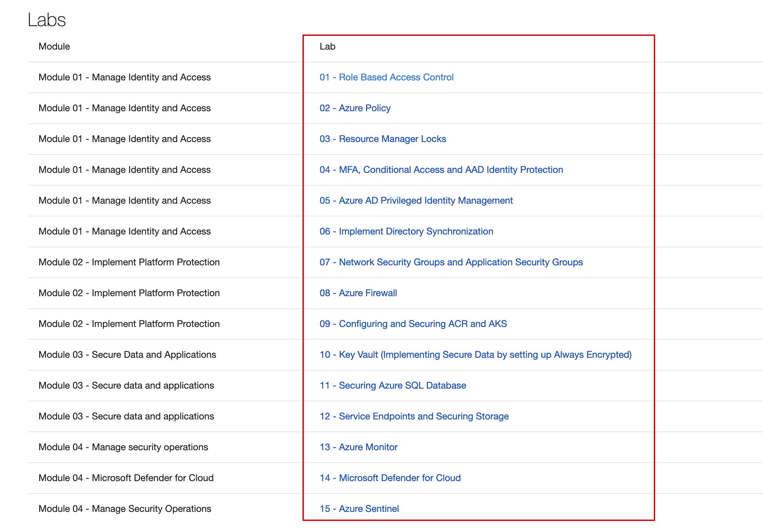The height and width of the screenshot is (532, 763).
Task: Click the Lab column header
Action: tap(328, 46)
